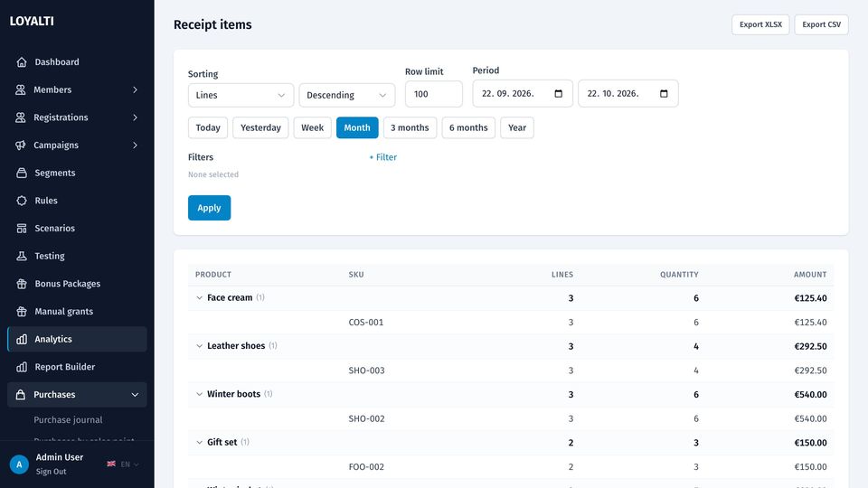Open Dashboard from the home icon
The image size is (868, 488).
[x=22, y=62]
